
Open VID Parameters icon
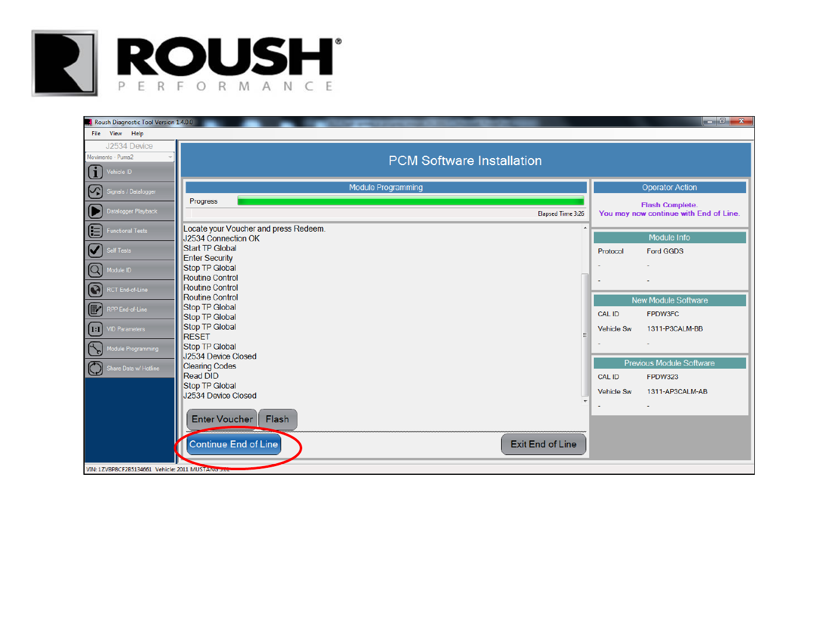(95, 329)
